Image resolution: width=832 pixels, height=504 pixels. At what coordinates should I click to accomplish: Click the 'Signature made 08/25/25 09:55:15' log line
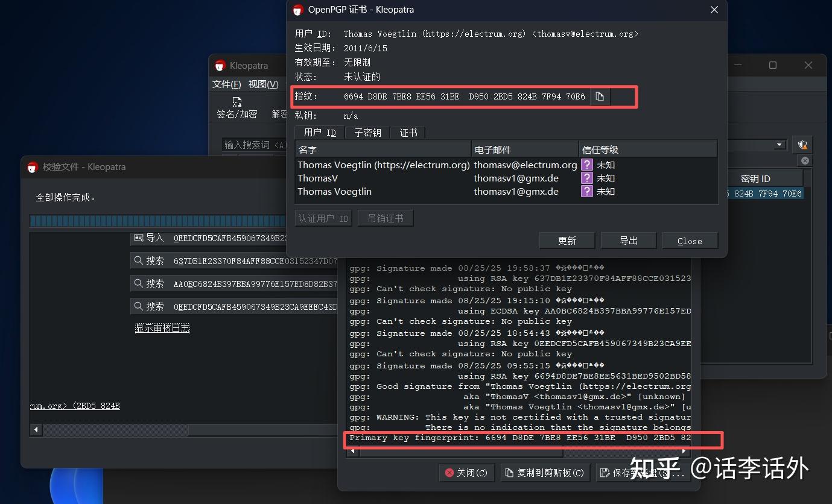477,366
